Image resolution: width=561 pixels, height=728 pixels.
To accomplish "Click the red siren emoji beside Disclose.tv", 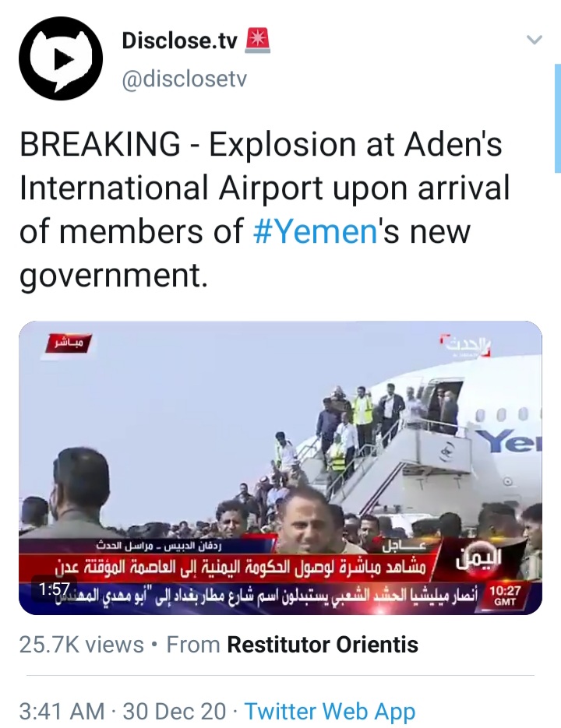I will click(257, 40).
